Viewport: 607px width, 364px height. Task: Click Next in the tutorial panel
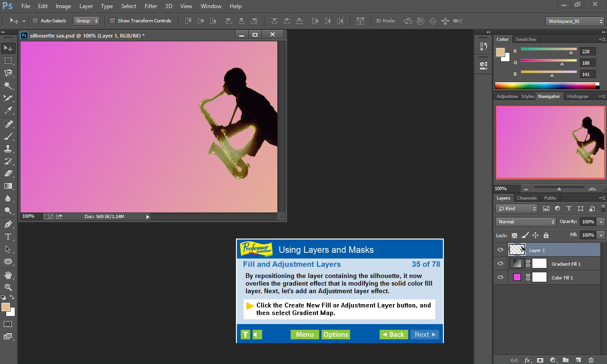pos(424,334)
